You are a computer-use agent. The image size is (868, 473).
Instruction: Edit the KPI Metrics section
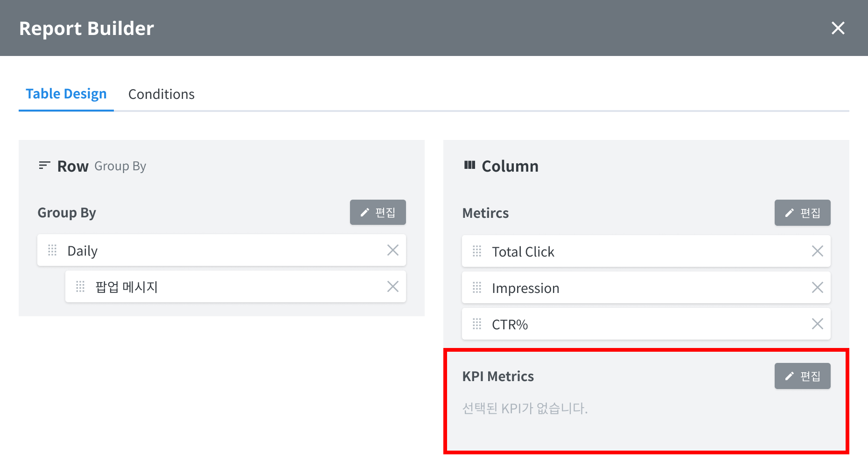[802, 376]
